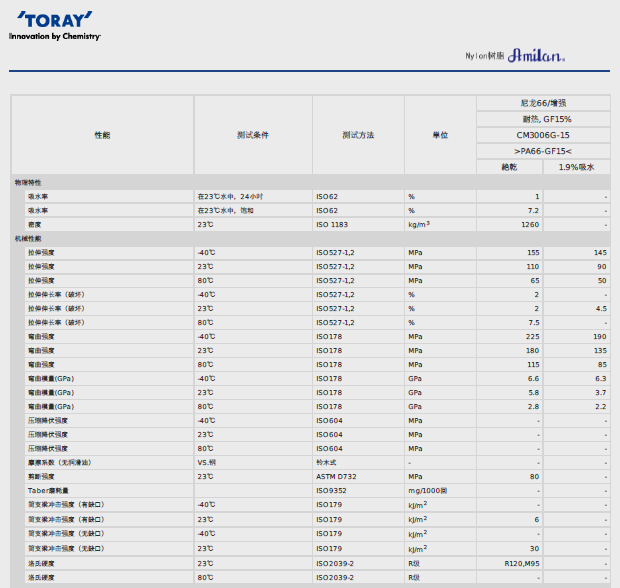Select the CM3006G-15 grade cell
Image resolution: width=620 pixels, height=588 pixels.
pyautogui.click(x=543, y=135)
